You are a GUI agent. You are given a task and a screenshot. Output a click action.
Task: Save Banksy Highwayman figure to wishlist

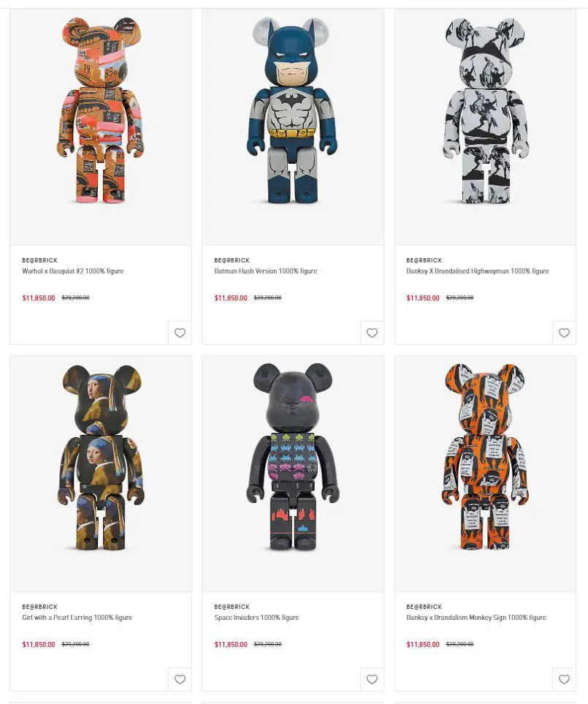coord(564,333)
